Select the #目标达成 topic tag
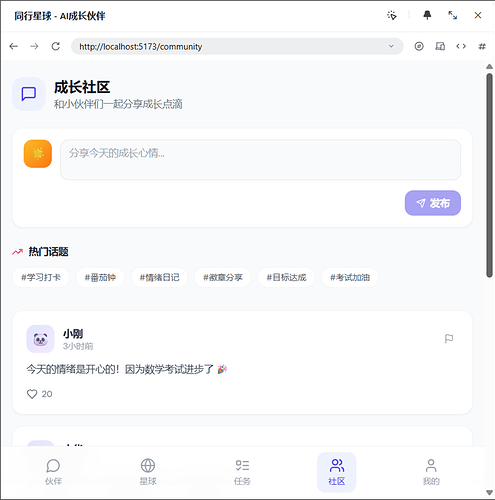Screen dimensions: 495x500 (286, 277)
